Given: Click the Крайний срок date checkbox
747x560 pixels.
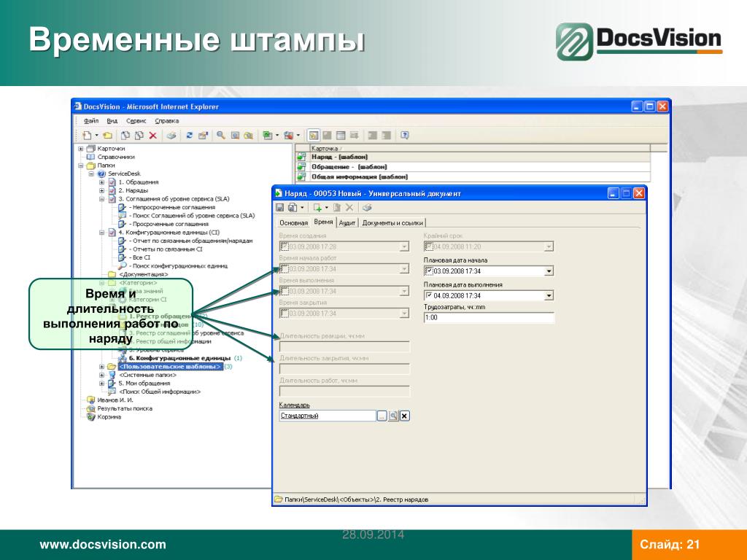Looking at the screenshot, I should (x=428, y=246).
